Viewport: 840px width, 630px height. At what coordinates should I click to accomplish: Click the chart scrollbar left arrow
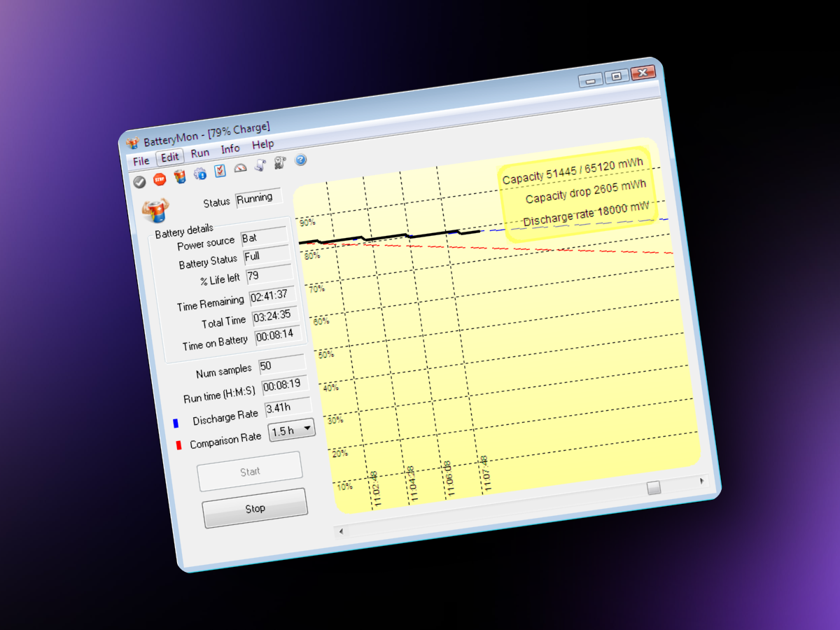[341, 531]
